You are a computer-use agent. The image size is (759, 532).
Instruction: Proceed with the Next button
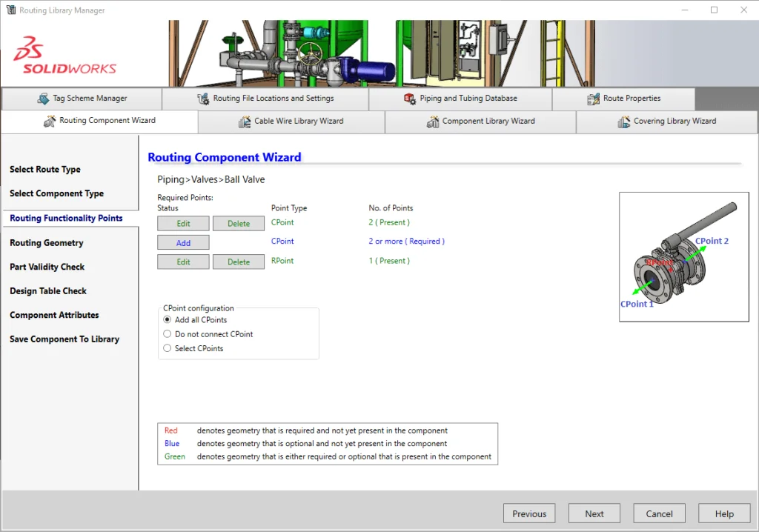coord(594,513)
